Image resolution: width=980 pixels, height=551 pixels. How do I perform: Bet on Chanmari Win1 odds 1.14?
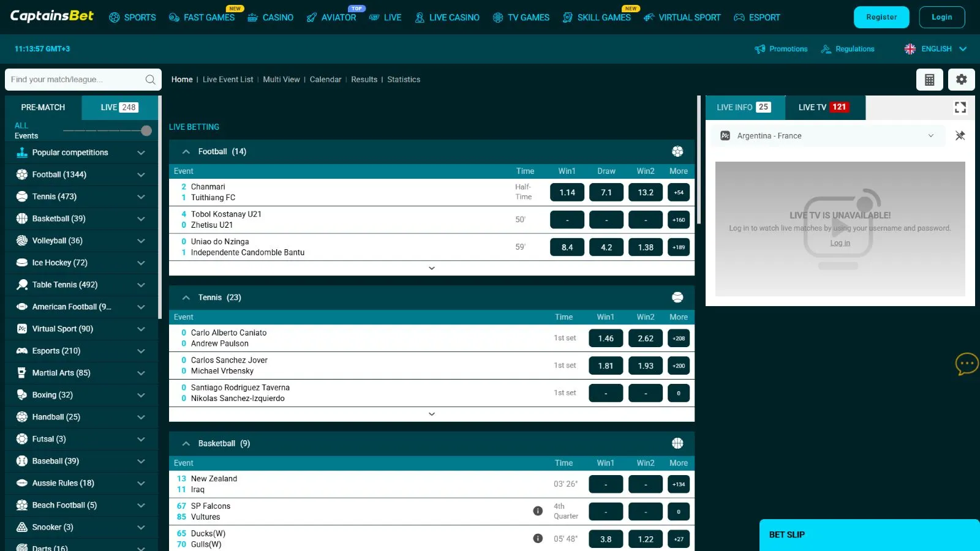click(x=567, y=192)
